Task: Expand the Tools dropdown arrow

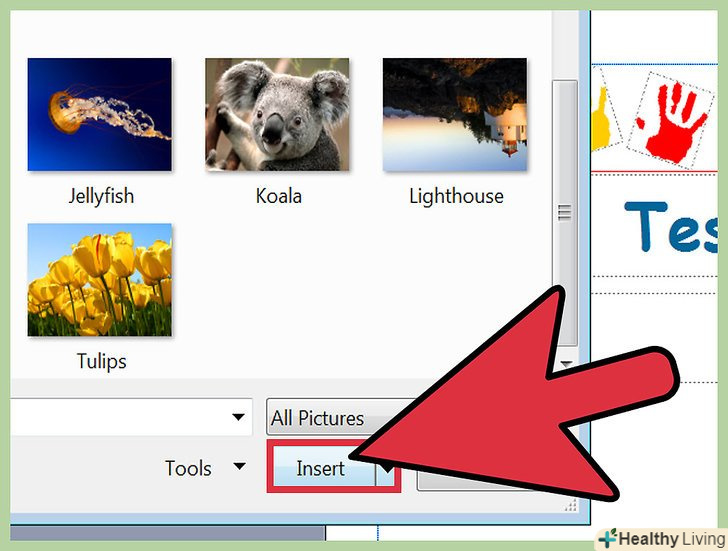Action: click(x=239, y=466)
